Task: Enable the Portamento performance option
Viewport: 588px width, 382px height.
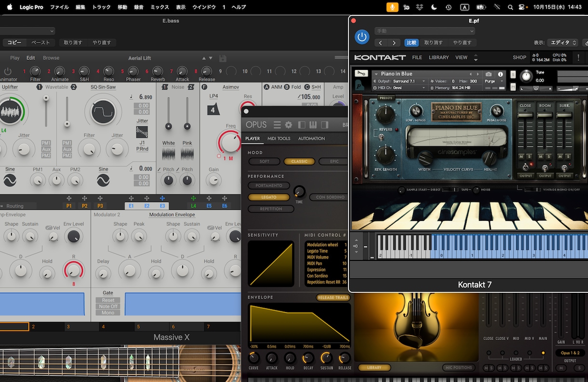Action: 268,186
